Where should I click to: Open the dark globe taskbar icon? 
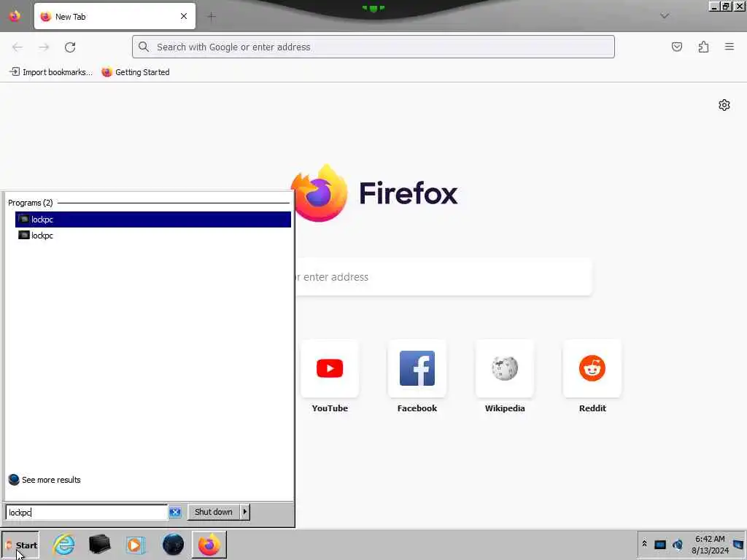tap(173, 544)
